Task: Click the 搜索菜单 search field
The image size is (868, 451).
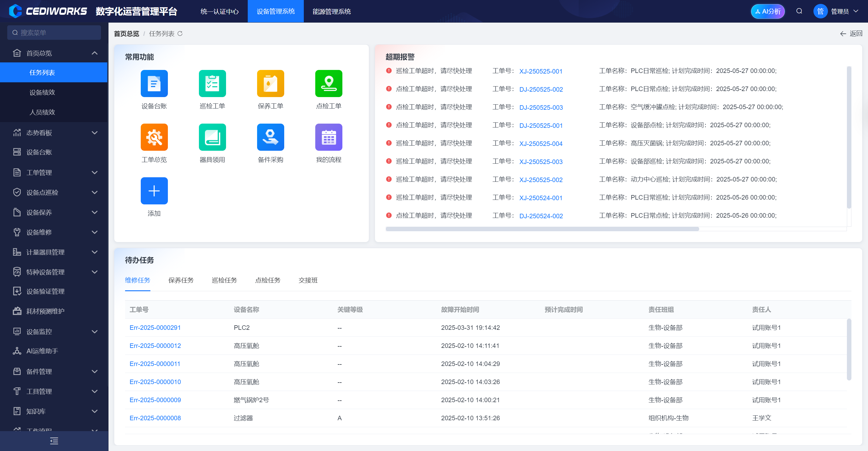Action: (x=54, y=33)
